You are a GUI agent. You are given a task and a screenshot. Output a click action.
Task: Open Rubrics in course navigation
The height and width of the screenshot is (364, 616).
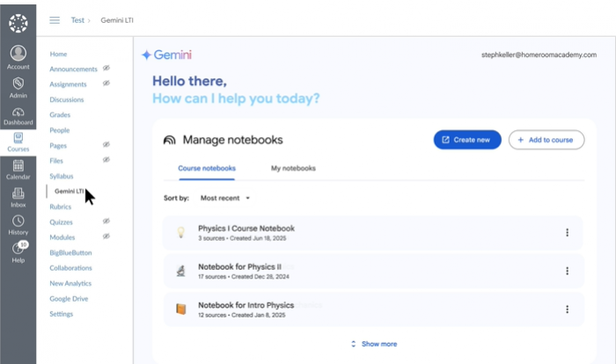click(x=60, y=207)
